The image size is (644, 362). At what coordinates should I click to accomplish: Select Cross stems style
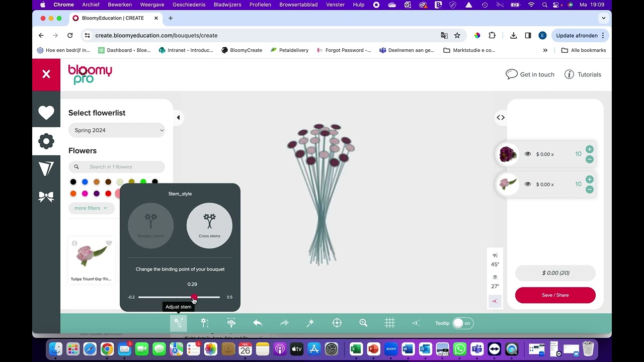[209, 226]
